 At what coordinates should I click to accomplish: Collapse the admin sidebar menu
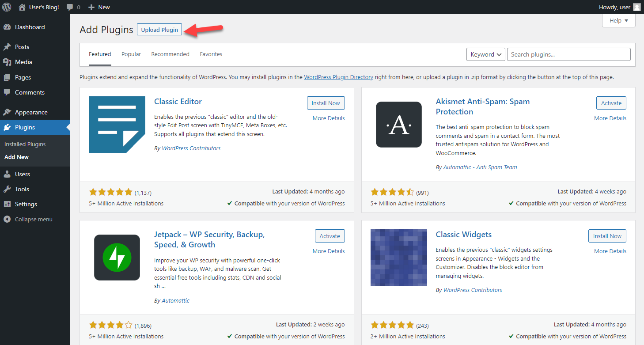[x=33, y=219]
